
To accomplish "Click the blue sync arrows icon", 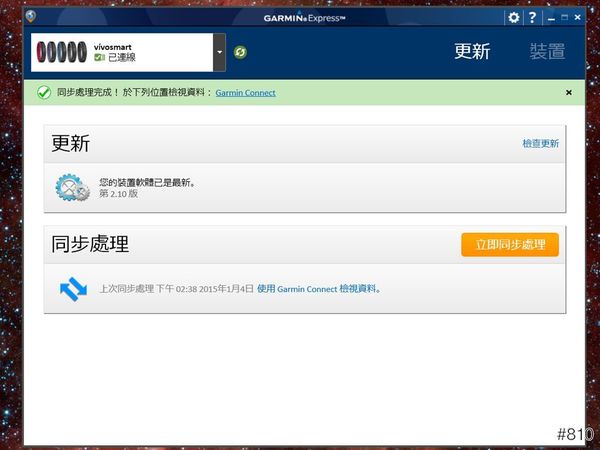I will [x=73, y=289].
